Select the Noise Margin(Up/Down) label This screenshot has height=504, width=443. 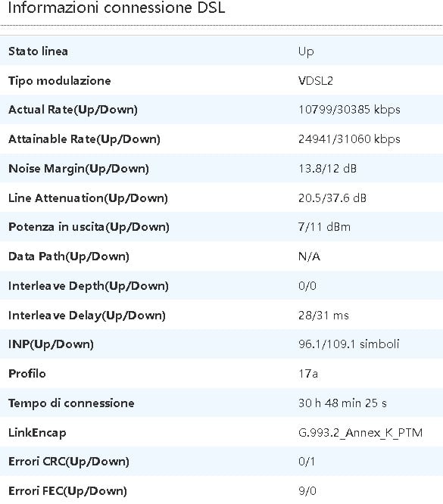click(x=79, y=169)
